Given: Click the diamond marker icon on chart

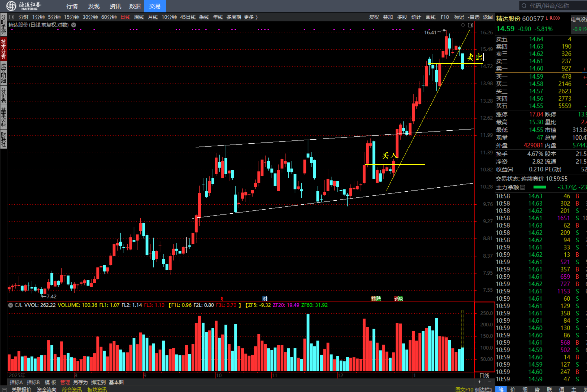Looking at the screenshot, I should (x=463, y=25).
